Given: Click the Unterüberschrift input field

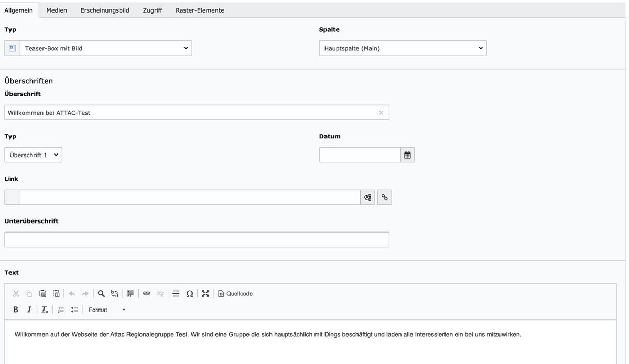Looking at the screenshot, I should coord(197,239).
